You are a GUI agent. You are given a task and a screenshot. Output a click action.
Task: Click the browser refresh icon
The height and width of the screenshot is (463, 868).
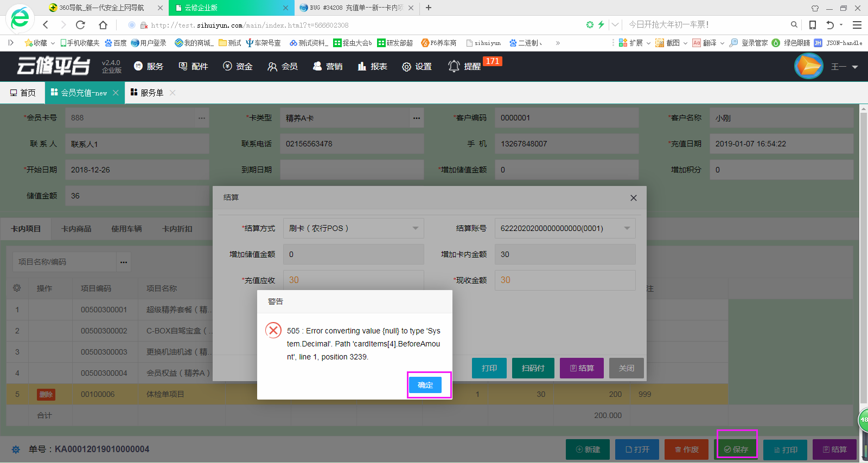coord(80,25)
